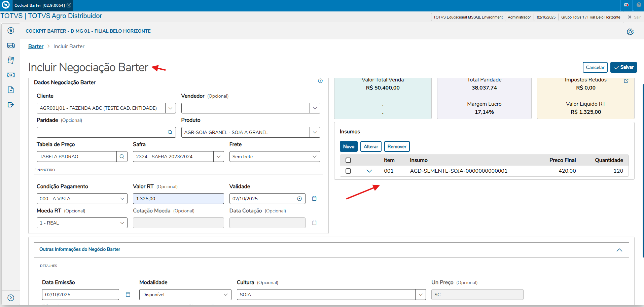Click the Grupo Totvs 1 / Filial Belo Horizonte label

coord(591,17)
